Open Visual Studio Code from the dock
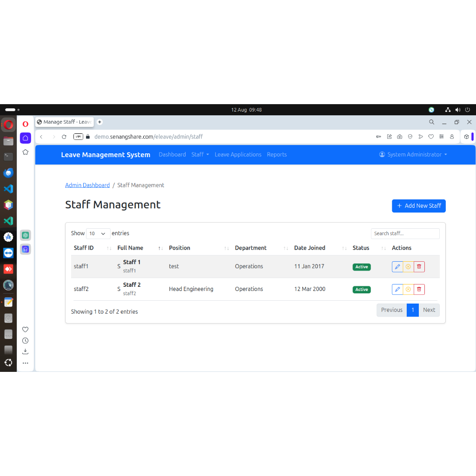The width and height of the screenshot is (476, 476). click(8, 189)
